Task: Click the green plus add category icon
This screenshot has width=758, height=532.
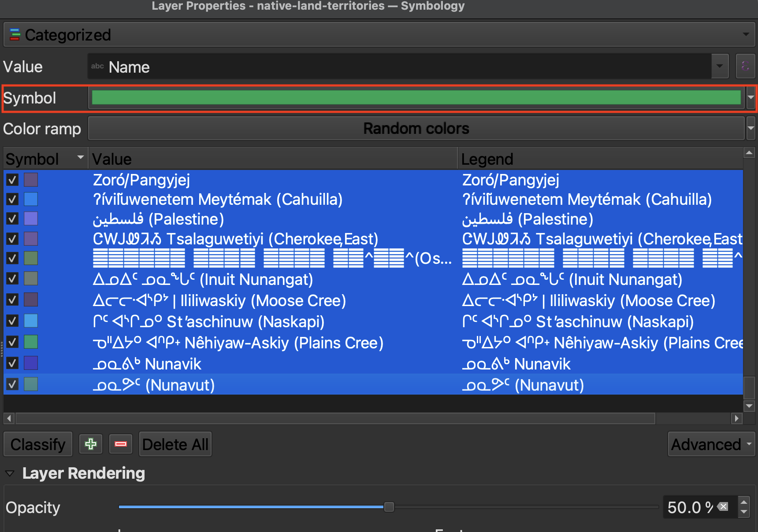Action: coord(91,444)
